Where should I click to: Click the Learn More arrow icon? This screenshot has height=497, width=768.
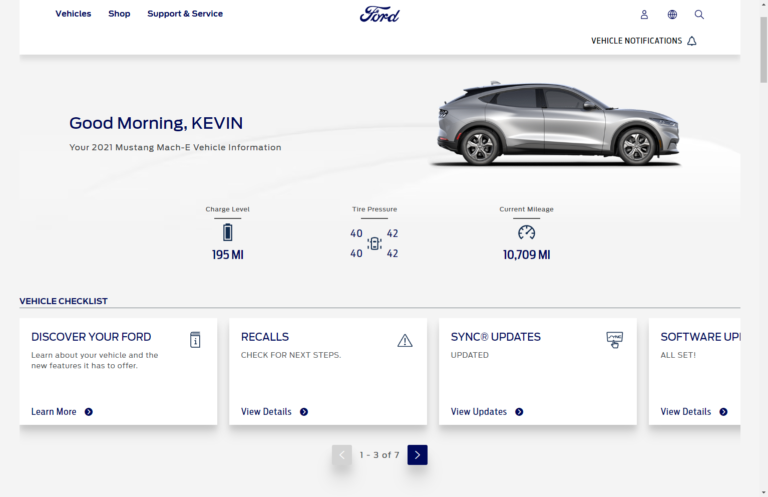click(x=89, y=412)
